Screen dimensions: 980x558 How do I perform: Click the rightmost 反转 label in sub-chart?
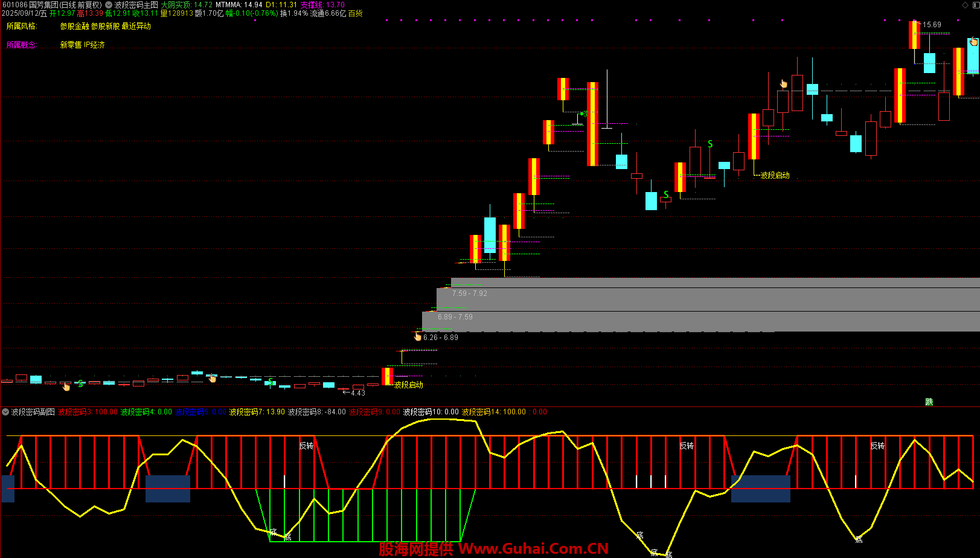click(x=878, y=446)
